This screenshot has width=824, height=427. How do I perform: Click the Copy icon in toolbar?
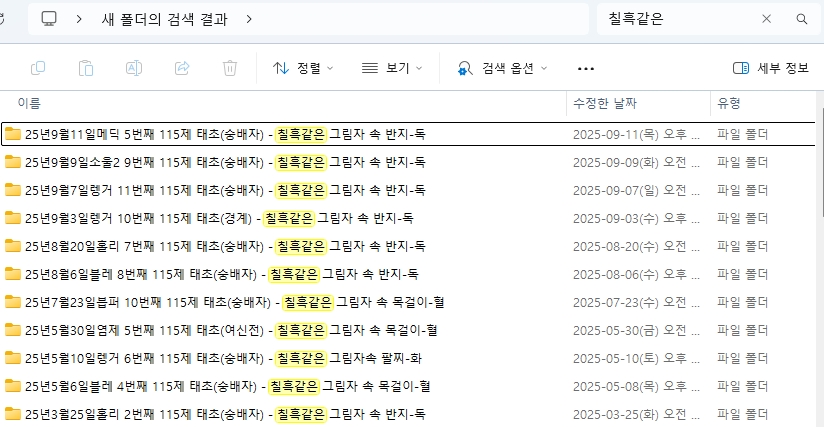pos(38,68)
